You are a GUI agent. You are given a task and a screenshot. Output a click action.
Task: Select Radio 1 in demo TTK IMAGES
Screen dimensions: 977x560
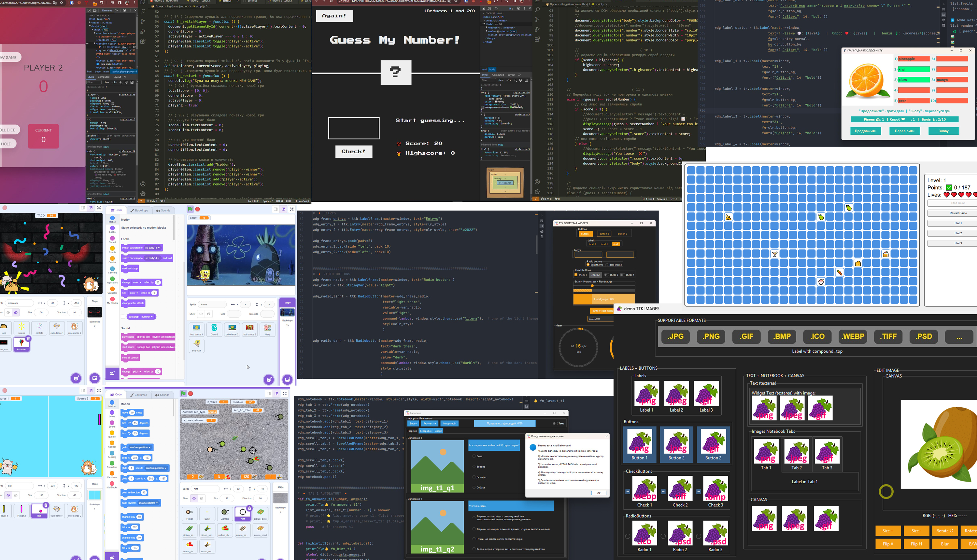pyautogui.click(x=628, y=536)
